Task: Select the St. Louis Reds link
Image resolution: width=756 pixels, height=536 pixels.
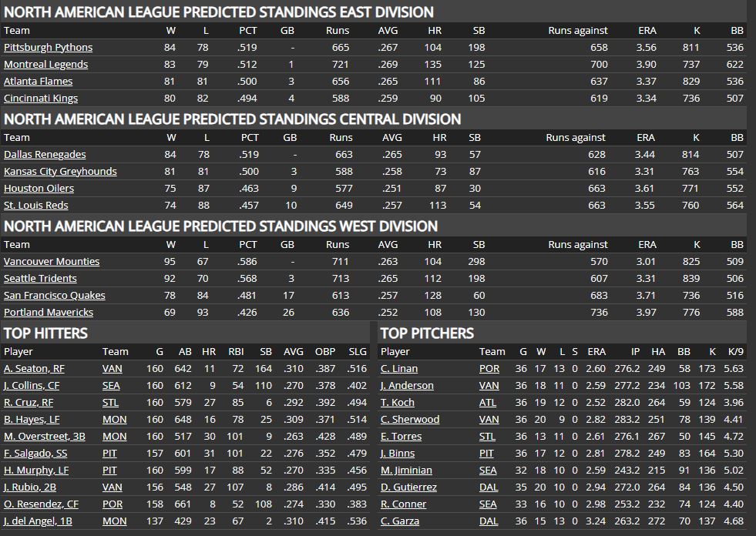Action: coord(36,206)
